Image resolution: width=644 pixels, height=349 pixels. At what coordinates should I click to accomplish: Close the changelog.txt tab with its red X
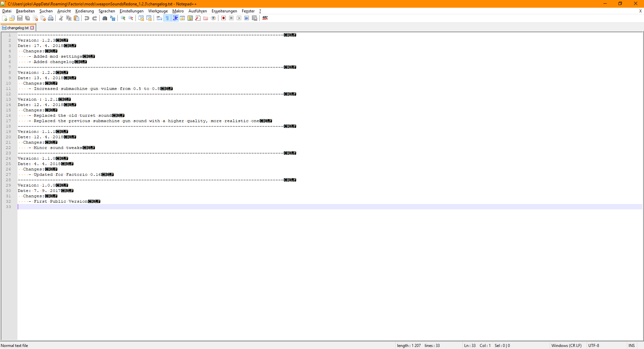32,28
